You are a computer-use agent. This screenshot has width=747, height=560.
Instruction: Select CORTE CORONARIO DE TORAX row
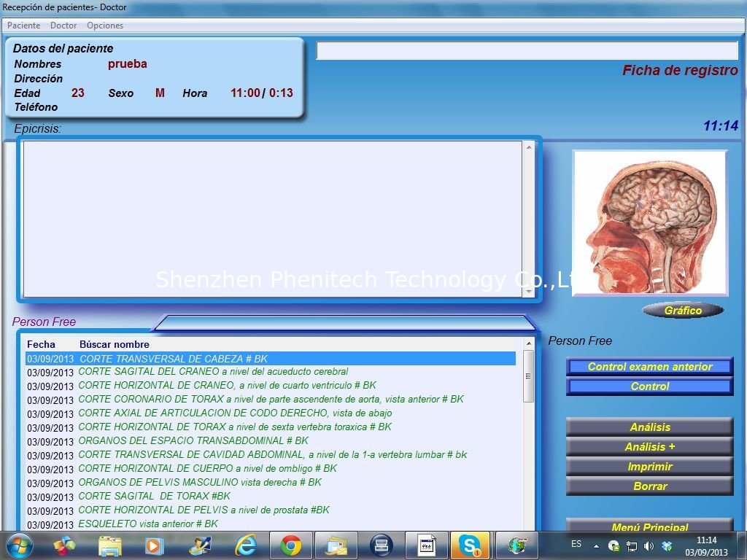270,400
